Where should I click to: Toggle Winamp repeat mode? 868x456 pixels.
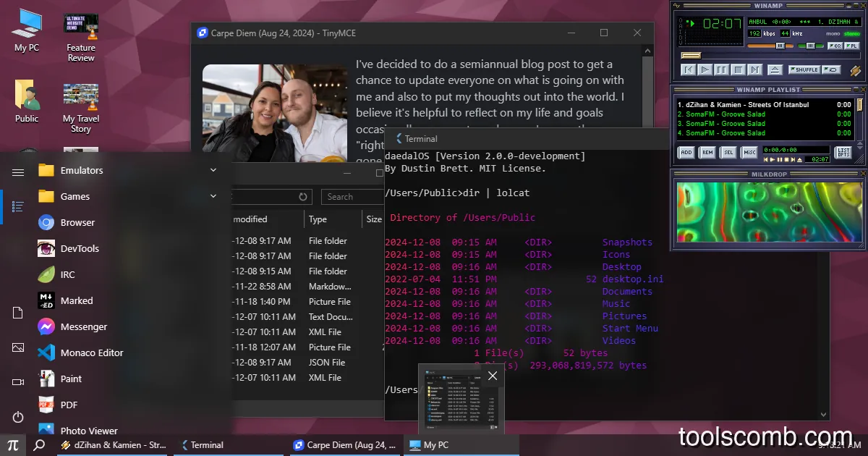click(x=832, y=69)
